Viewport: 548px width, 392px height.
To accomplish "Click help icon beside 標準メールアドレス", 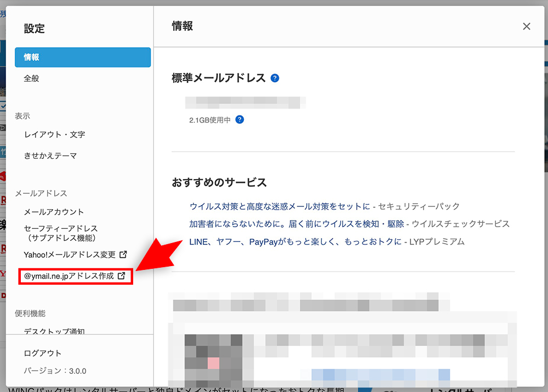I will pyautogui.click(x=275, y=78).
